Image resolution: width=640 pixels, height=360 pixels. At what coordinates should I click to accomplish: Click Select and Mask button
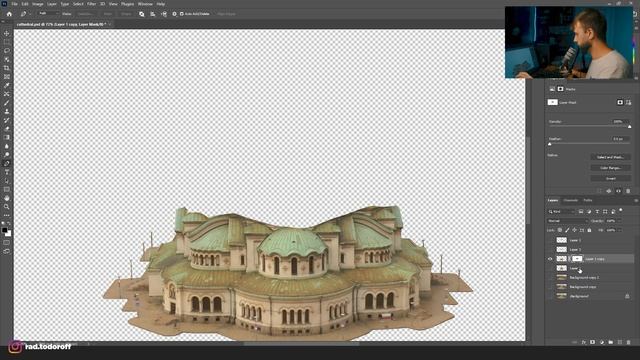click(x=611, y=157)
